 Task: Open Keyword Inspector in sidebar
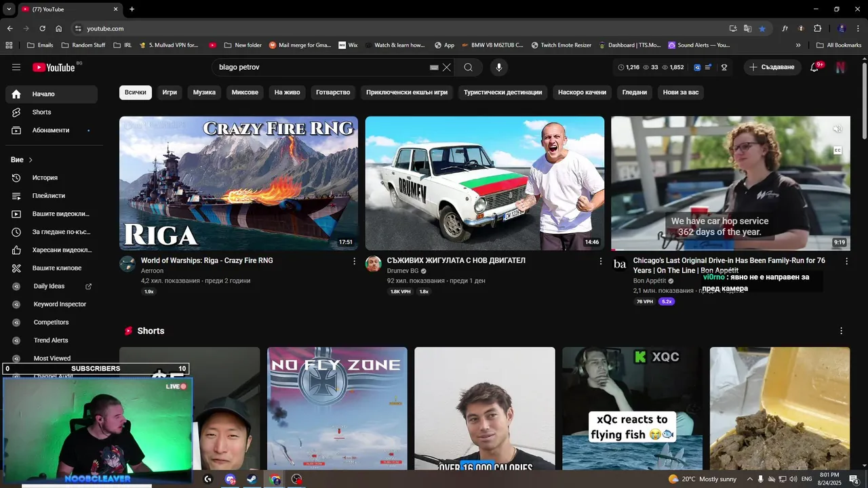[52, 304]
